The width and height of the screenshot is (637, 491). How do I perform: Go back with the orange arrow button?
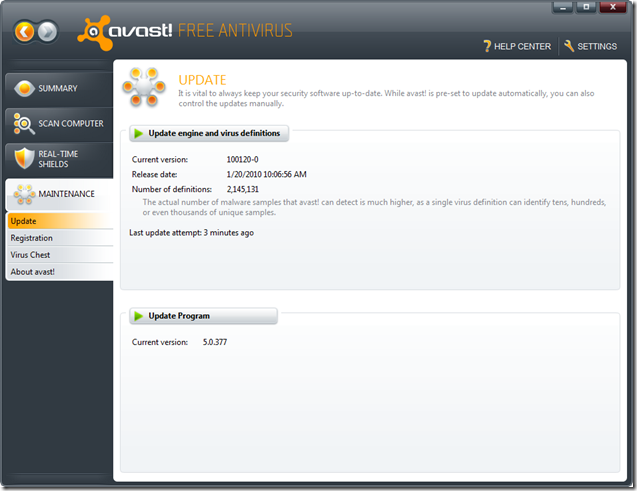pyautogui.click(x=25, y=32)
